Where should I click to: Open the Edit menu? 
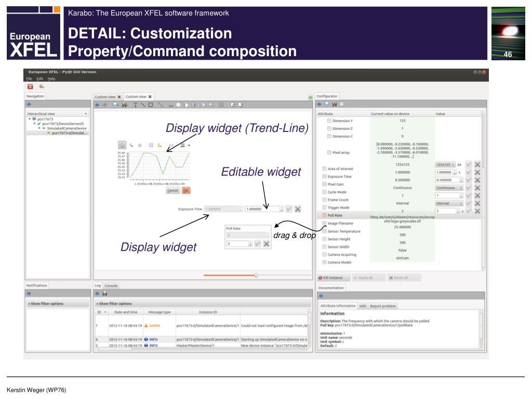39,79
